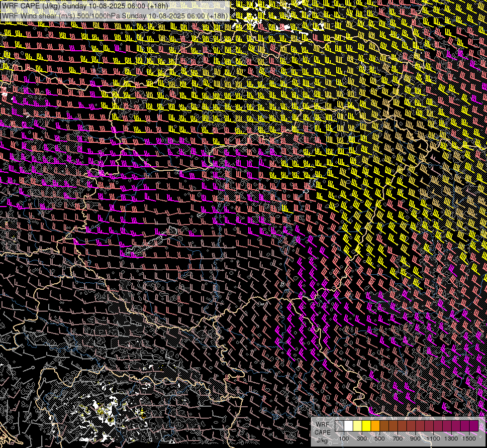Screen dimensions: 487x448
Task: Click the legend's WRF CAPE J/kg label
Action: pyautogui.click(x=322, y=432)
